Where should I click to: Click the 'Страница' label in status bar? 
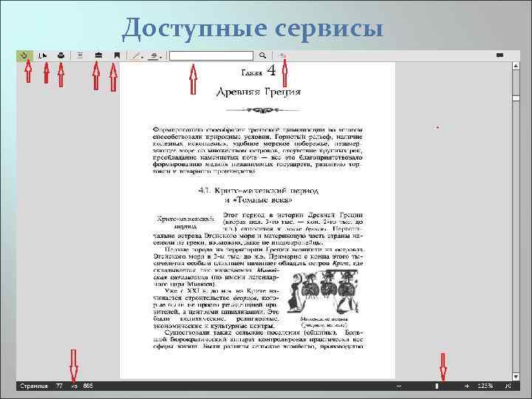[x=34, y=386]
